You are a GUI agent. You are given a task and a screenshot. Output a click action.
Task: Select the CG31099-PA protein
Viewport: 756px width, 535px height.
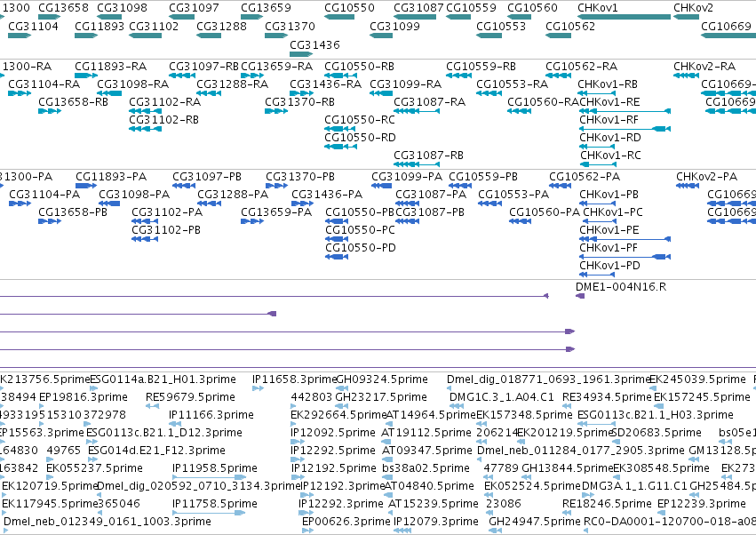pos(381,186)
